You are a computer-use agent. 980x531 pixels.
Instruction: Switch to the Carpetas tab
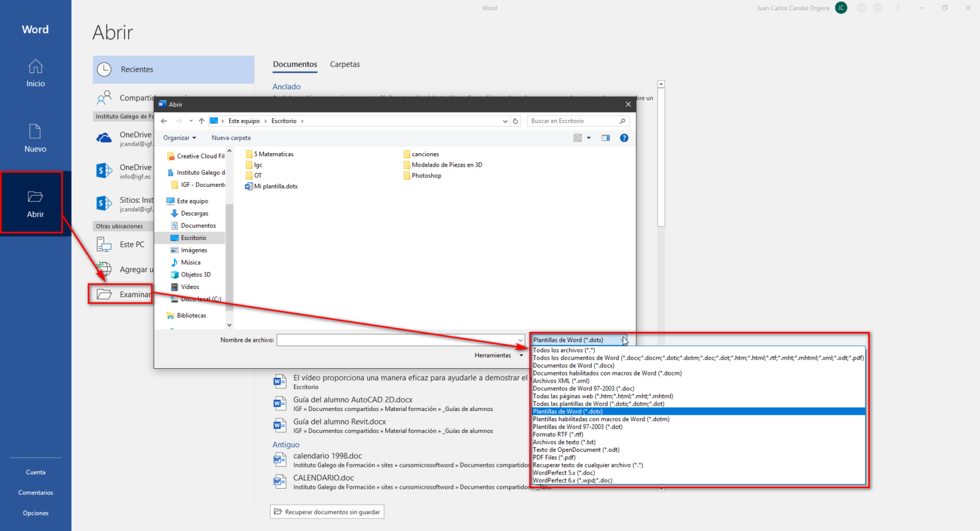pyautogui.click(x=345, y=64)
